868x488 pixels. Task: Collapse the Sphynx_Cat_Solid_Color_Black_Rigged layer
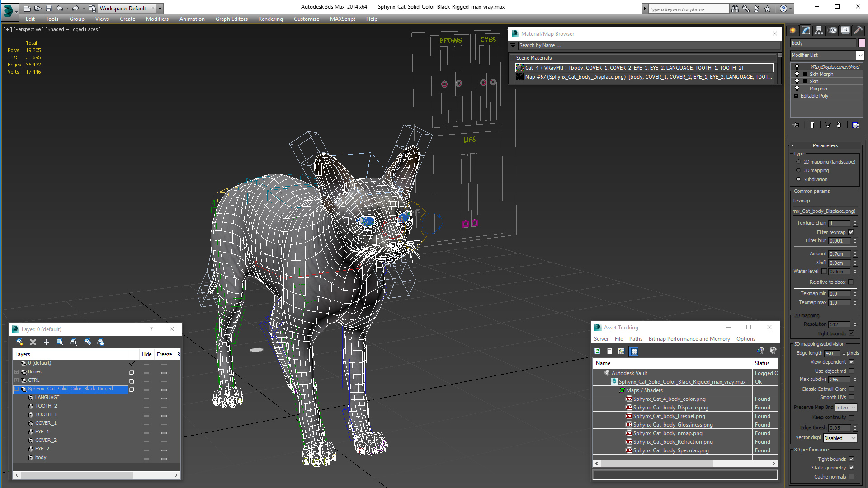pos(17,389)
